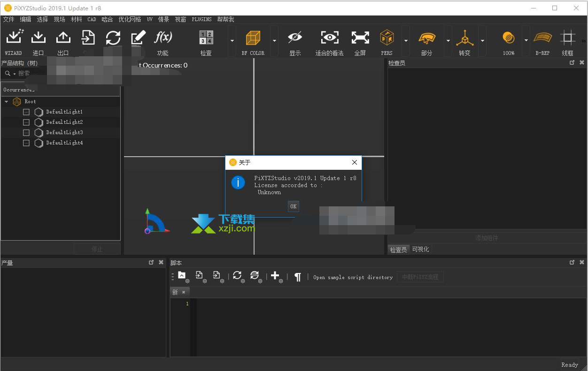
Task: Collapse the Root tree node
Action: 7,102
